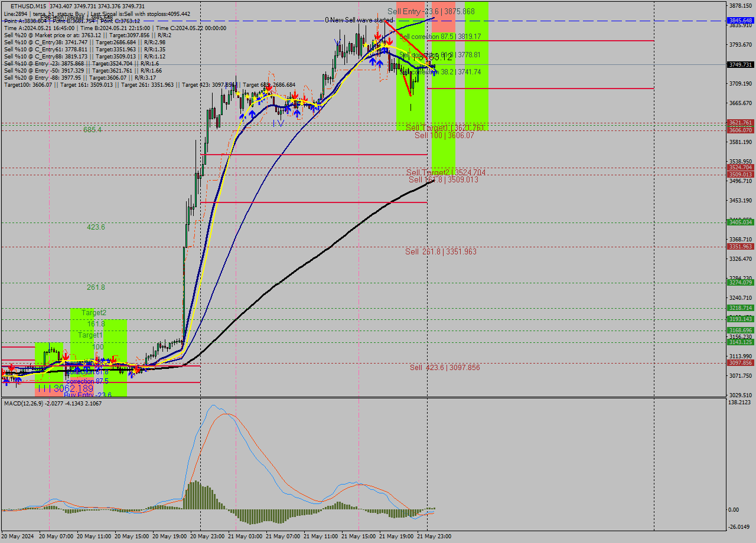Screen dimensions: 756x543
Task: Click the current price tag 3749.731
Action: 740,65
